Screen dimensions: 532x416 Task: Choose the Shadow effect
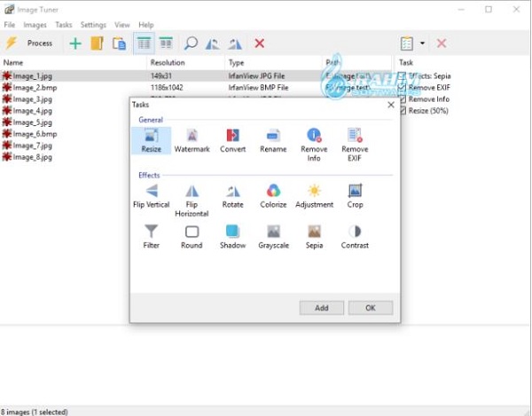pyautogui.click(x=232, y=237)
